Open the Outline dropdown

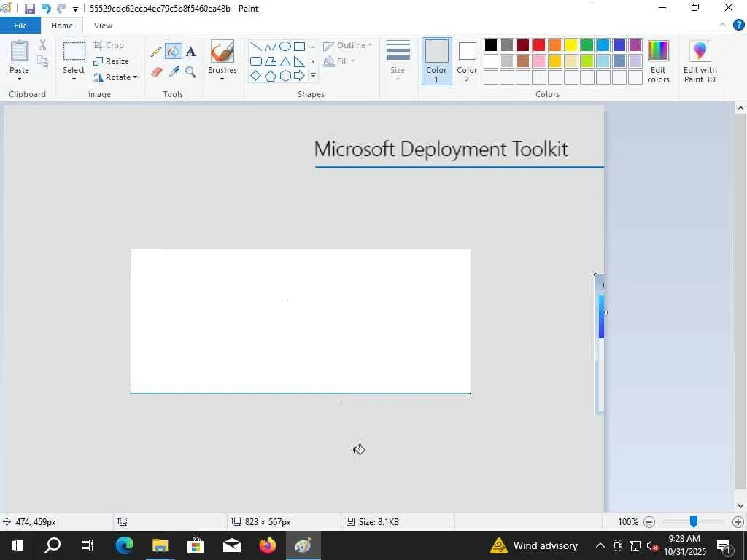[348, 45]
